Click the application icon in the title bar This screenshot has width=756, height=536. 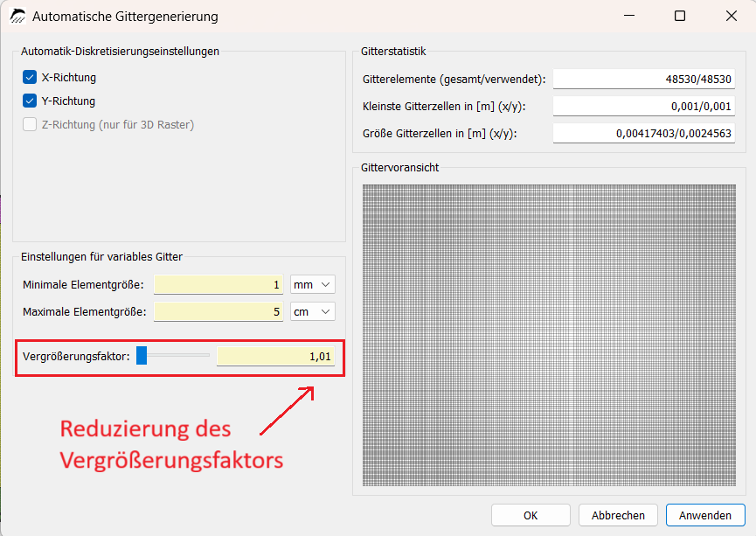click(17, 16)
